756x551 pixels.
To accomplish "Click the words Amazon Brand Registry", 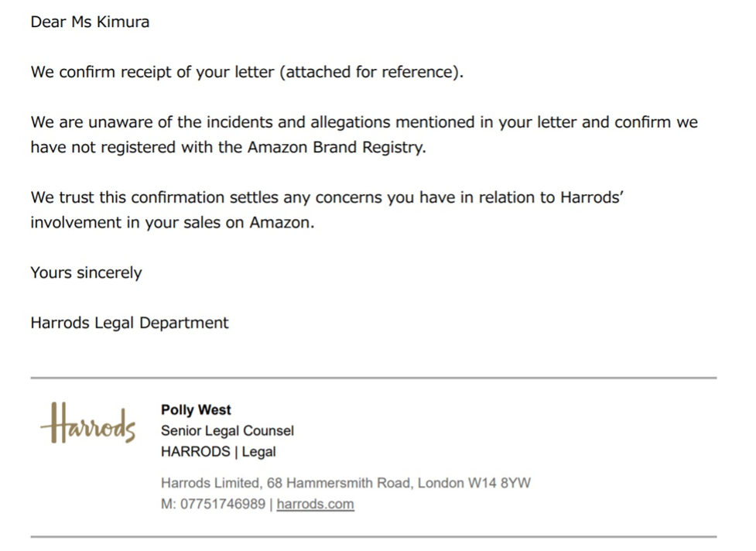I will tap(336, 147).
